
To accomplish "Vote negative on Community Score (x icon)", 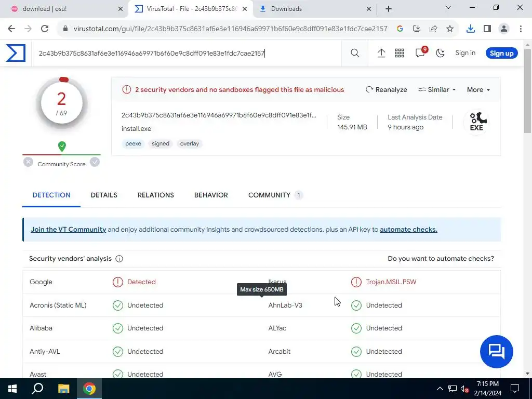I will point(28,162).
